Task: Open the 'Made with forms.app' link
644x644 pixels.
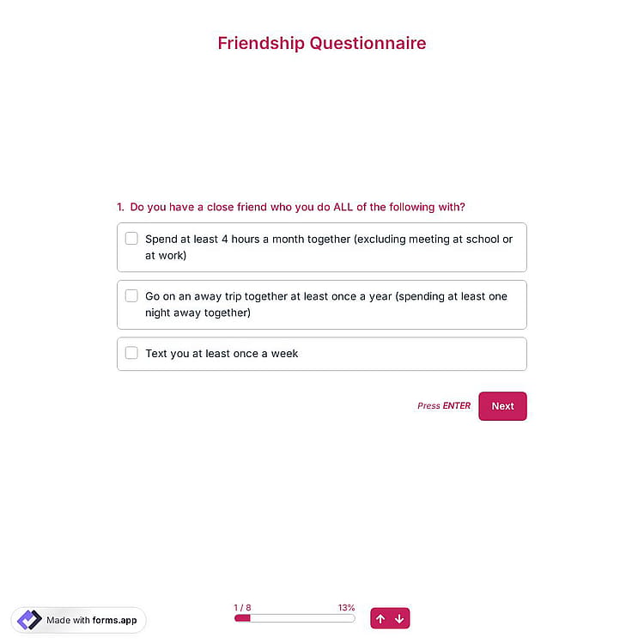Action: [x=78, y=620]
